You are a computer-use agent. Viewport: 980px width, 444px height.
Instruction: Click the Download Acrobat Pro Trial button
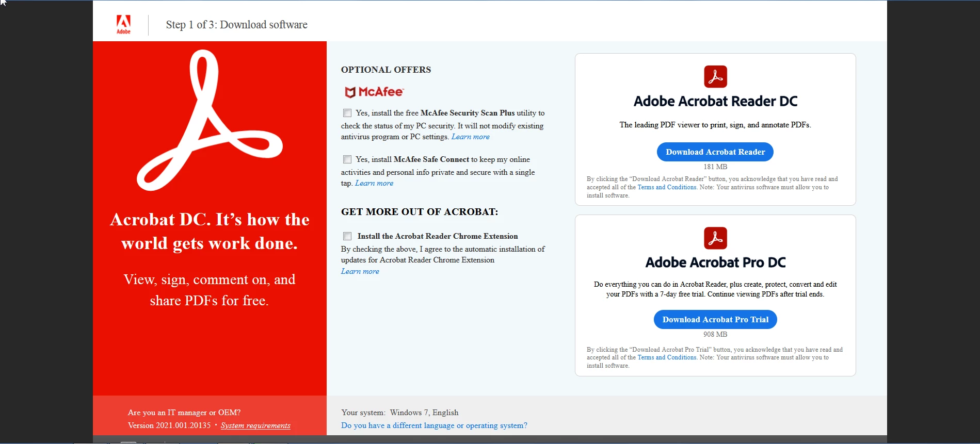pyautogui.click(x=715, y=319)
